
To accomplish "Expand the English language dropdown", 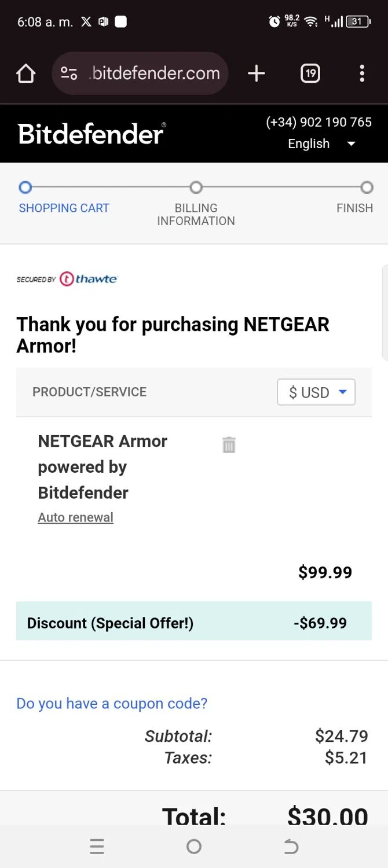I will tap(321, 144).
